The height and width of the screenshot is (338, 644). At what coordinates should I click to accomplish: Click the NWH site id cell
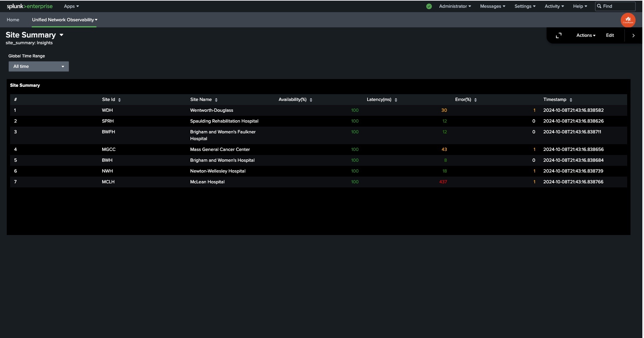107,171
